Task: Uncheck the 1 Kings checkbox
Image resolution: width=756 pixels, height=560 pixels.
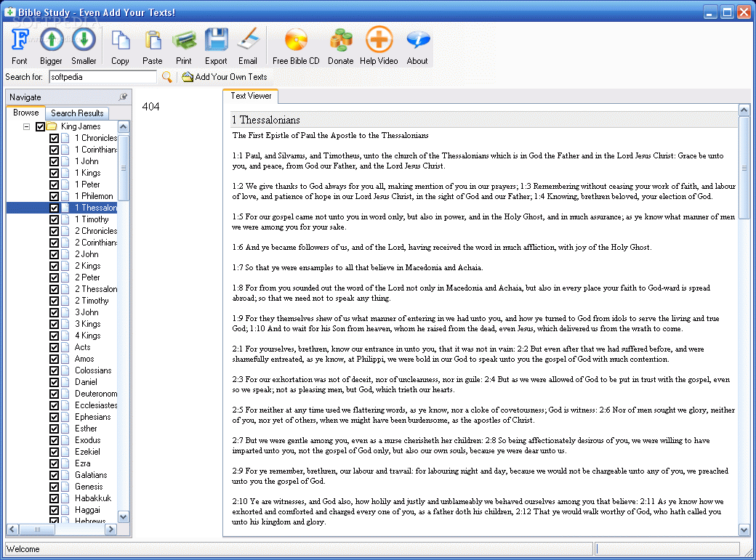Action: pyautogui.click(x=54, y=173)
